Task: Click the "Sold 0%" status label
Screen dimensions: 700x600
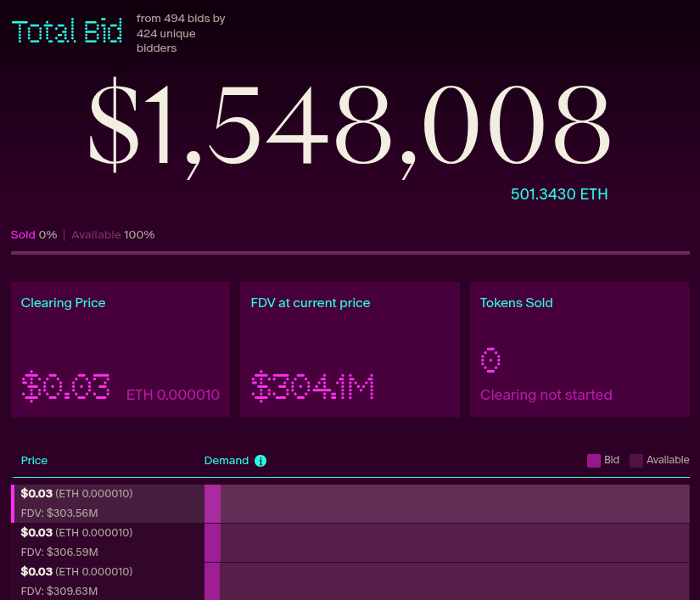Action: point(34,235)
